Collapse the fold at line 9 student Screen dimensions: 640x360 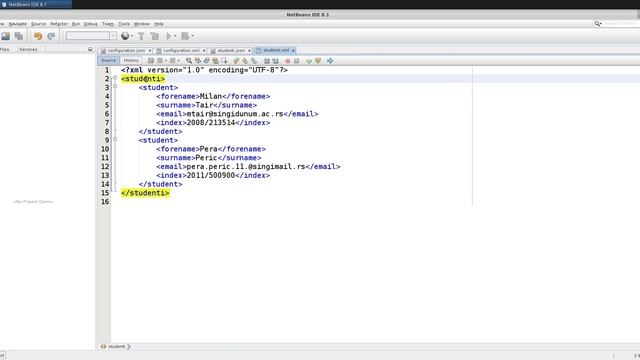point(115,139)
